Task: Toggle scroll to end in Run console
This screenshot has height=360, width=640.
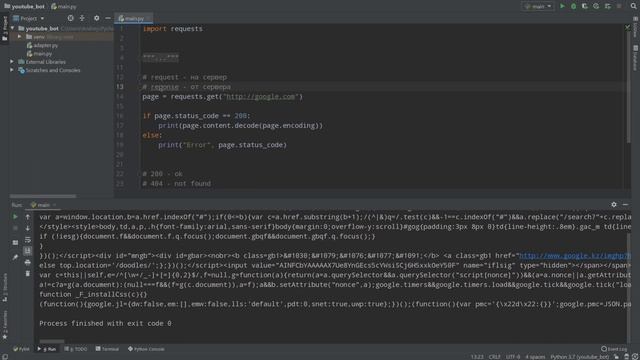Action: [x=28, y=251]
